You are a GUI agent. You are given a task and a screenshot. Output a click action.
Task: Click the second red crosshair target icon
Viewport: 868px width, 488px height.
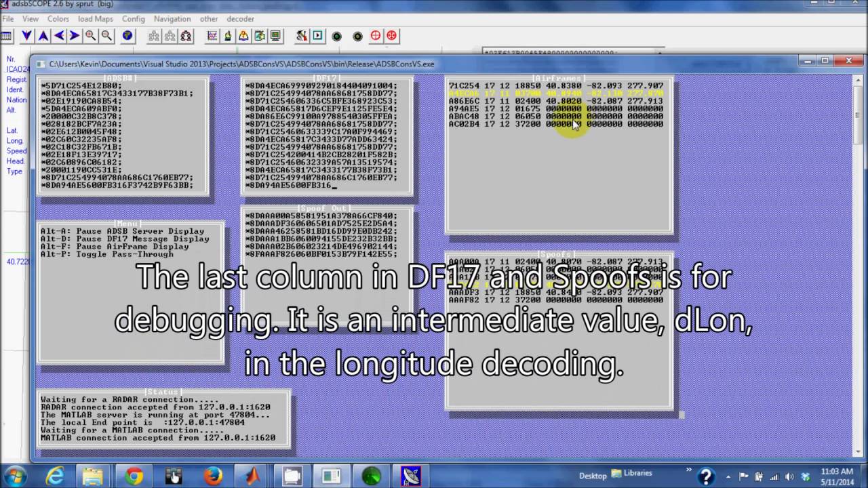pyautogui.click(x=392, y=36)
